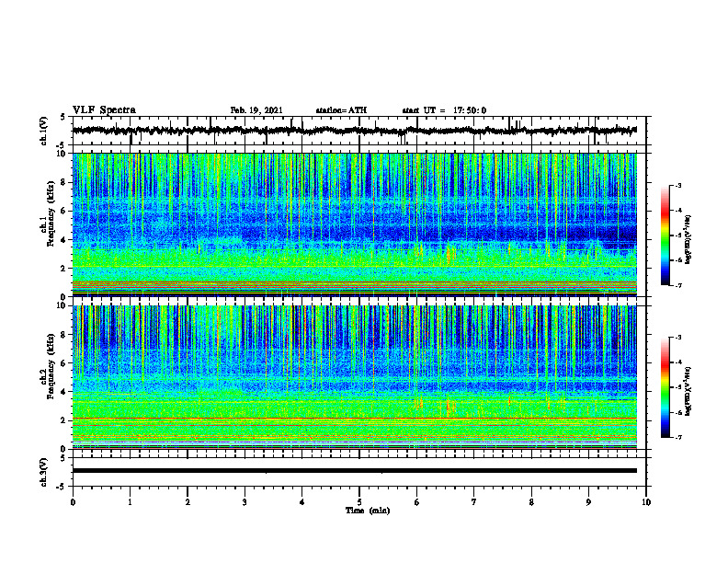Click the time axis tick label "6"

coord(417,502)
